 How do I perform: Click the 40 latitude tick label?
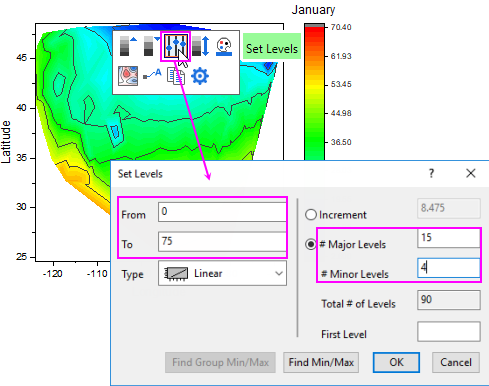21,108
